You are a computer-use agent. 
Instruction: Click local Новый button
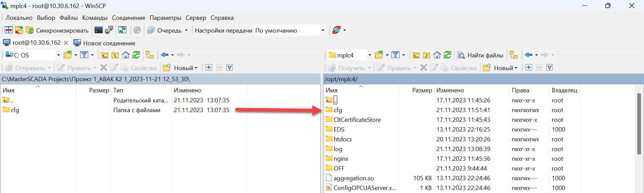point(180,68)
